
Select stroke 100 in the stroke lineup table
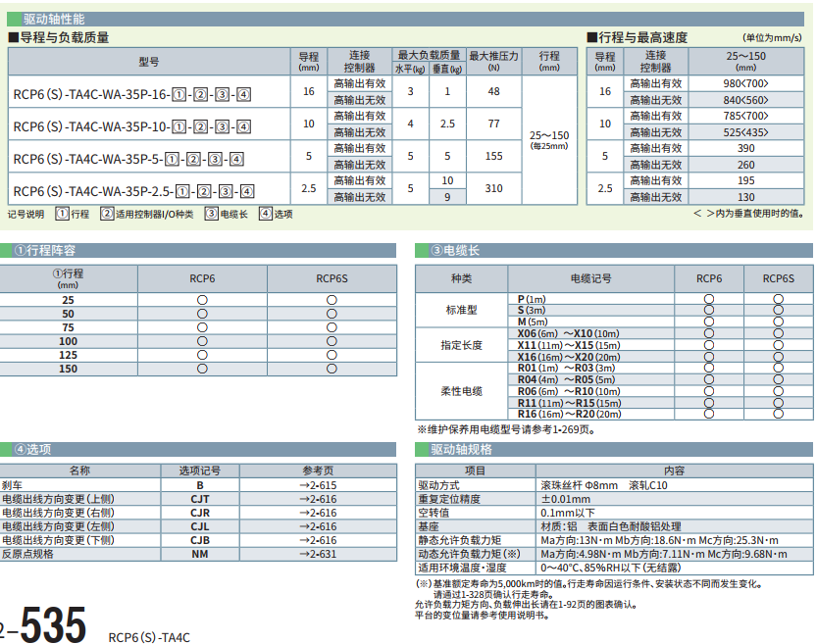pos(68,341)
